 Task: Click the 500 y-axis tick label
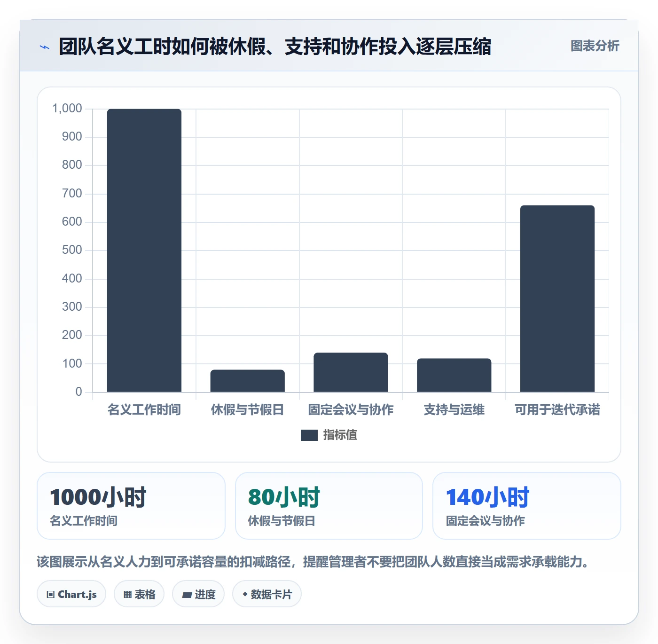tap(72, 250)
